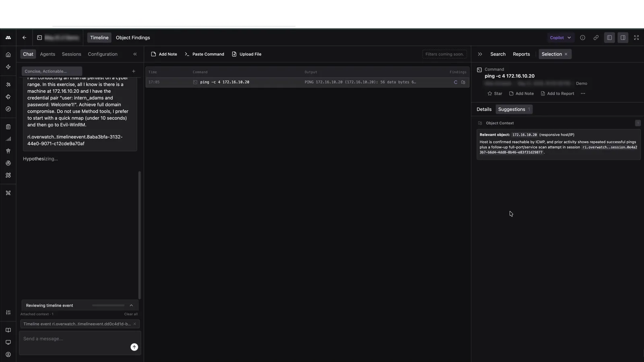Image resolution: width=644 pixels, height=362 pixels.
Task: Open the radar target sidebar icon
Action: click(x=8, y=163)
